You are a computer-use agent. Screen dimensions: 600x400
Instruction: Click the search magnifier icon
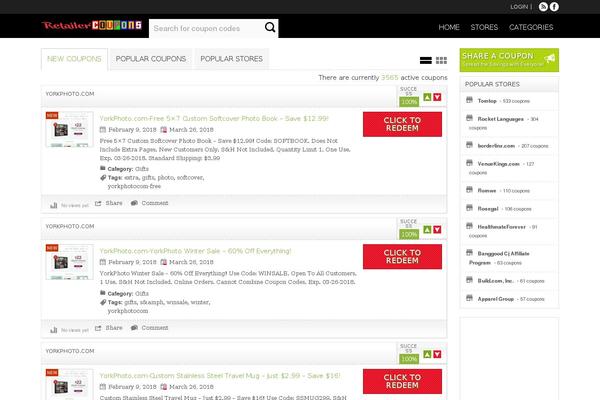click(x=270, y=28)
